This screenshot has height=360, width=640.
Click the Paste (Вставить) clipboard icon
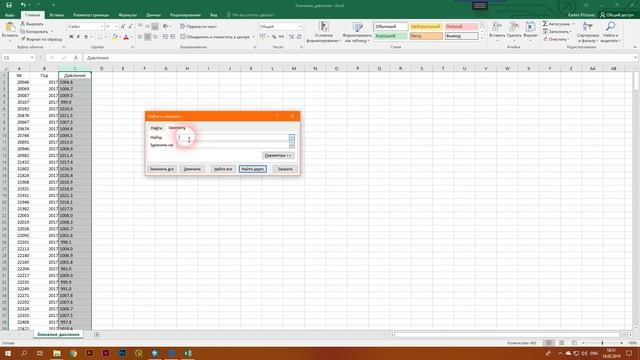point(10,27)
